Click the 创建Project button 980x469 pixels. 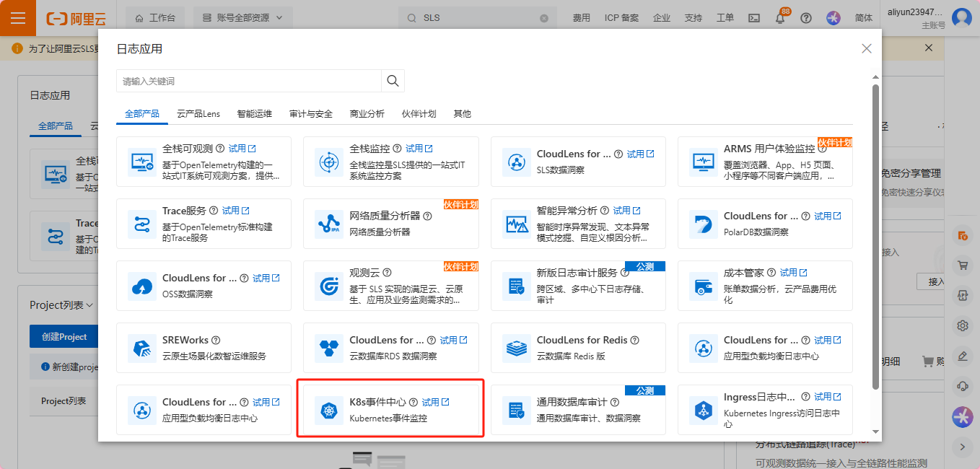64,337
